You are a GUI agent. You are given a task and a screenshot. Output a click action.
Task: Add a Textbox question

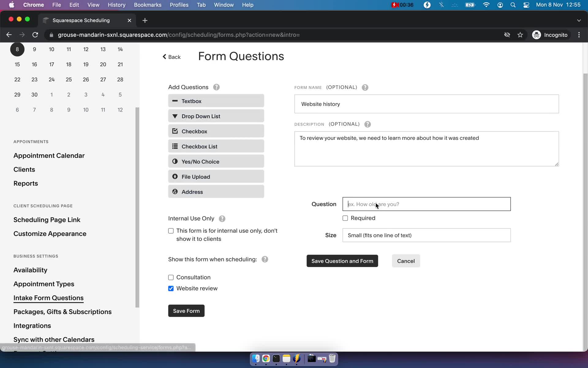(216, 101)
